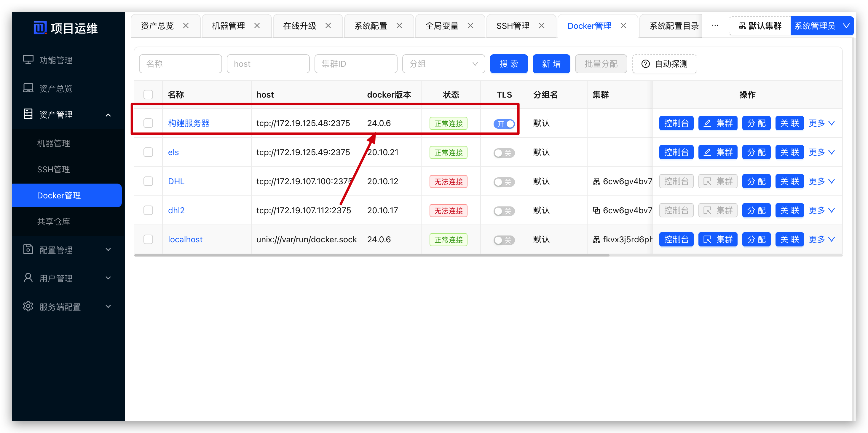Viewport: 868px width, 433px height.
Task: Click the cluster icon beside 默认集群
Action: (742, 26)
